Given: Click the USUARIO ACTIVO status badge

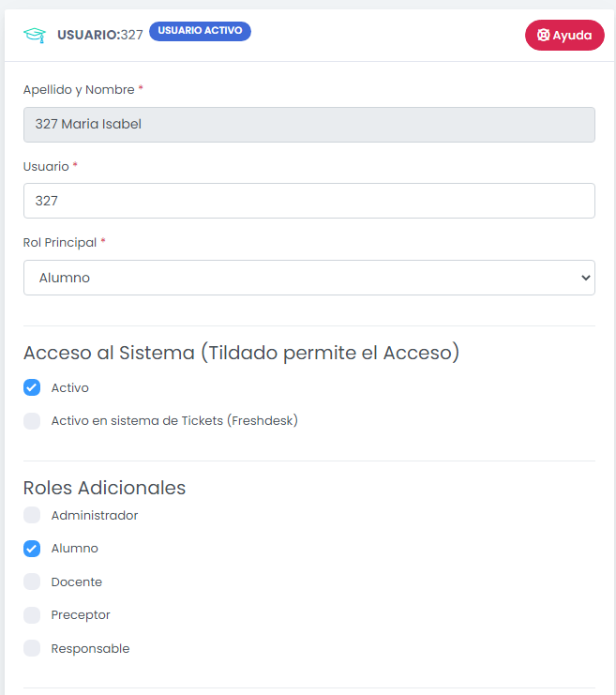Looking at the screenshot, I should coord(200,31).
